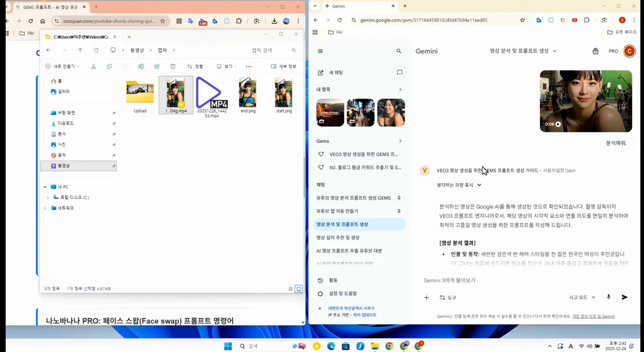Add a new Explorer tab with plus

[x=129, y=37]
